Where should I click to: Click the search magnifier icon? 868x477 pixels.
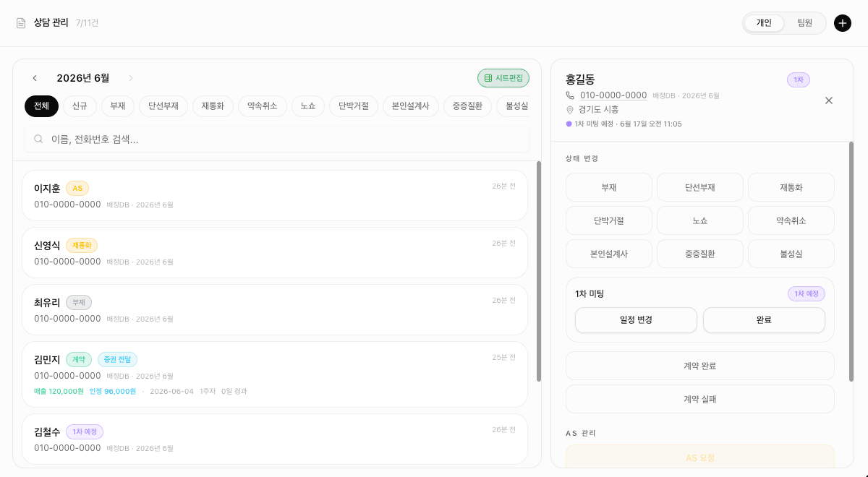(38, 139)
